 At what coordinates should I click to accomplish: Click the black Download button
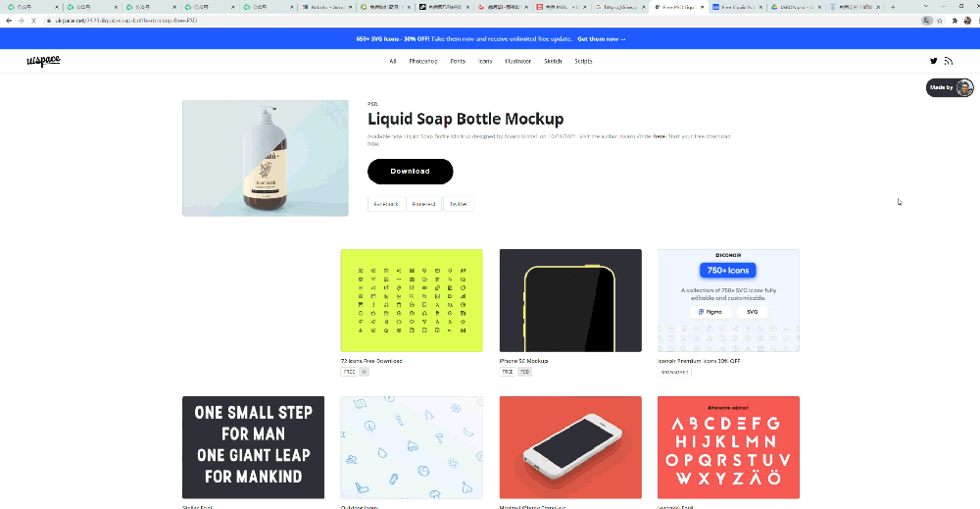(410, 172)
